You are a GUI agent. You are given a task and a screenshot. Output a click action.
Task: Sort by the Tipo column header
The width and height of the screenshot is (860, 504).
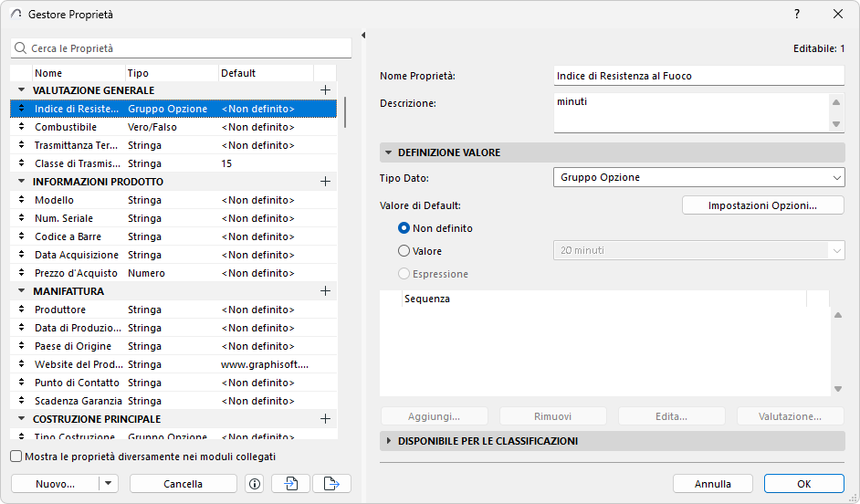tap(172, 73)
